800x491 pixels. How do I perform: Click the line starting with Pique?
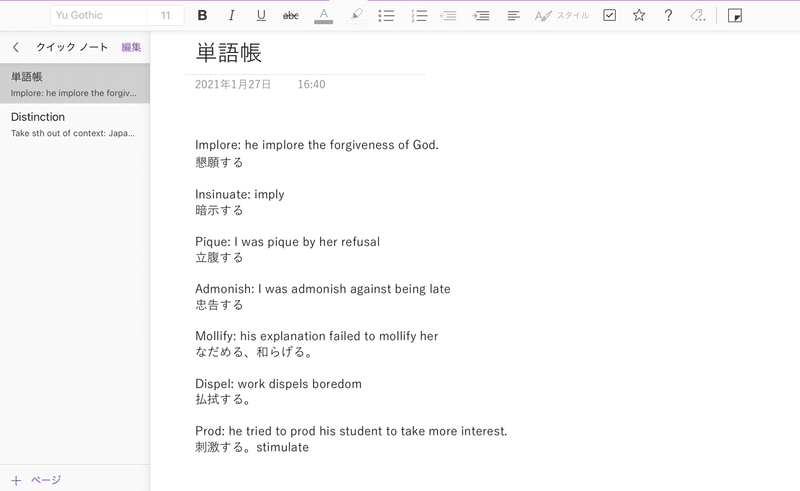(287, 242)
